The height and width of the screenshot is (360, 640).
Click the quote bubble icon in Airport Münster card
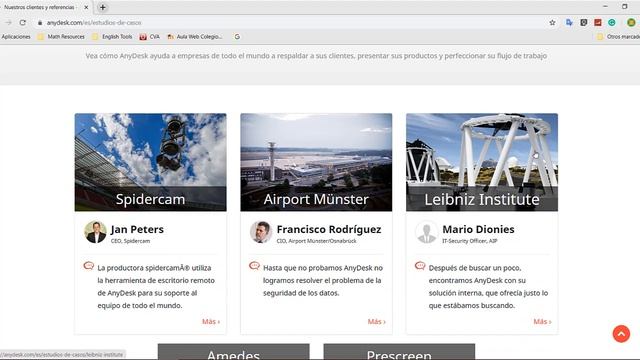pyautogui.click(x=254, y=266)
